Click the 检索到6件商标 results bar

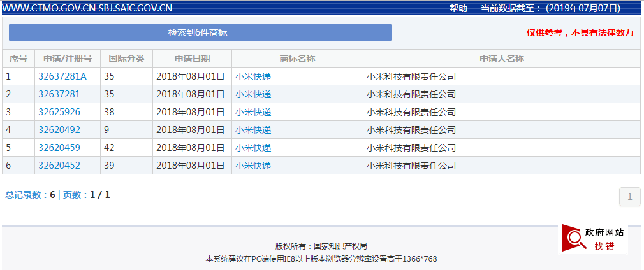coord(200,32)
